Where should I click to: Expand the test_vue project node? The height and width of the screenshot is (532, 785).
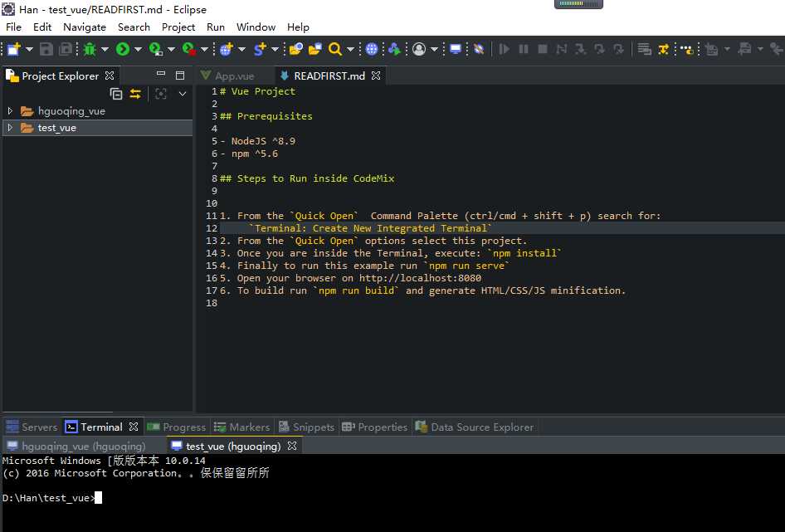click(10, 128)
